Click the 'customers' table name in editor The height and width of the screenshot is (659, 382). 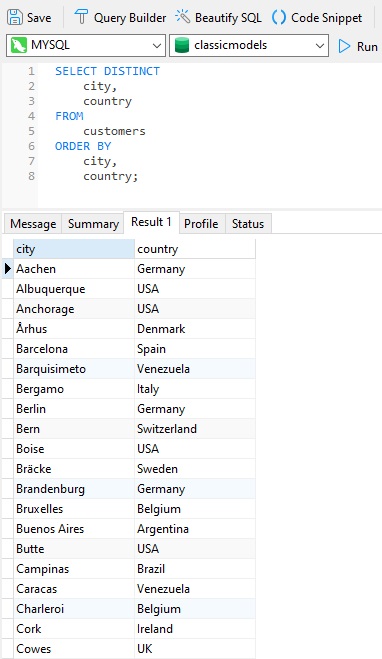pyautogui.click(x=114, y=131)
